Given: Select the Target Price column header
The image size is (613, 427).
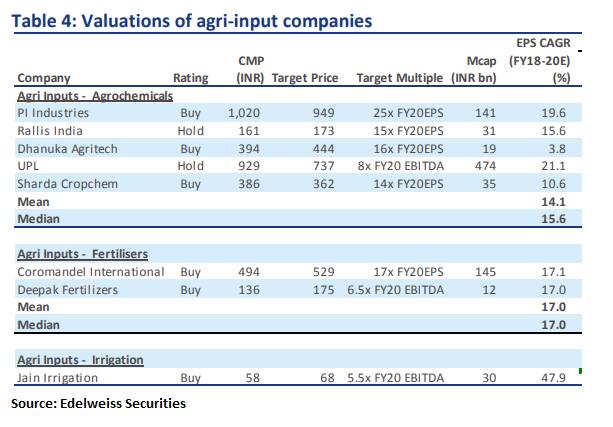Looking at the screenshot, I should click(303, 79).
